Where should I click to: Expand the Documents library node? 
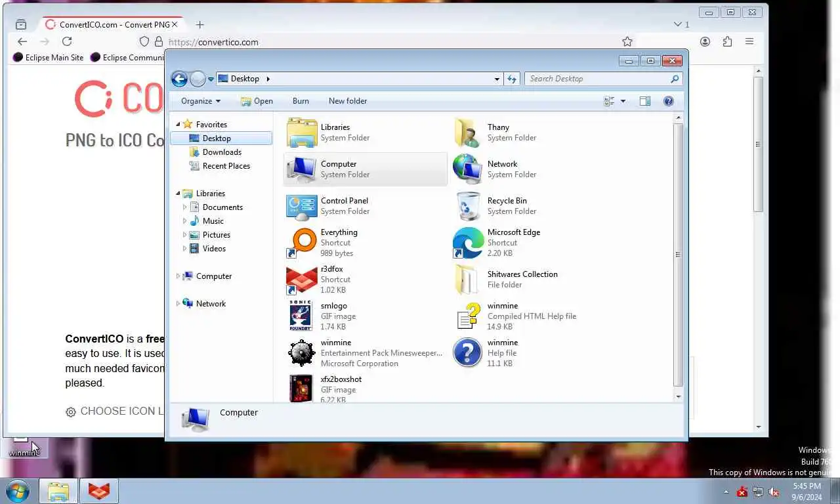[184, 207]
